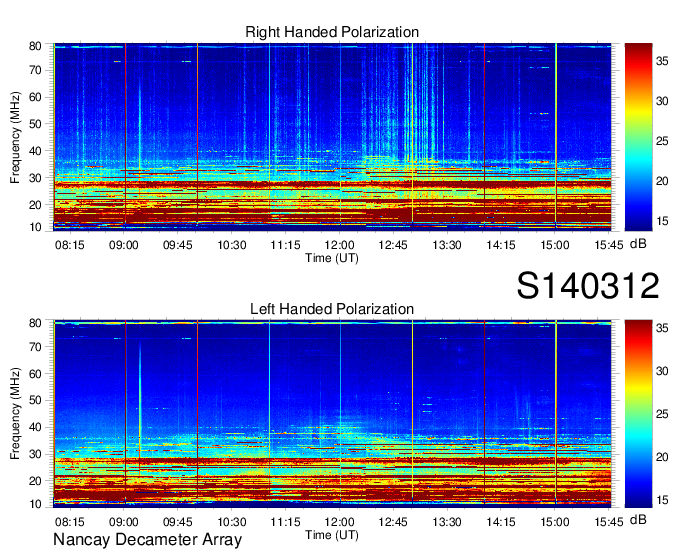
Task: Click the 14:15 tick of Left Handed plot
Action: 501,522
